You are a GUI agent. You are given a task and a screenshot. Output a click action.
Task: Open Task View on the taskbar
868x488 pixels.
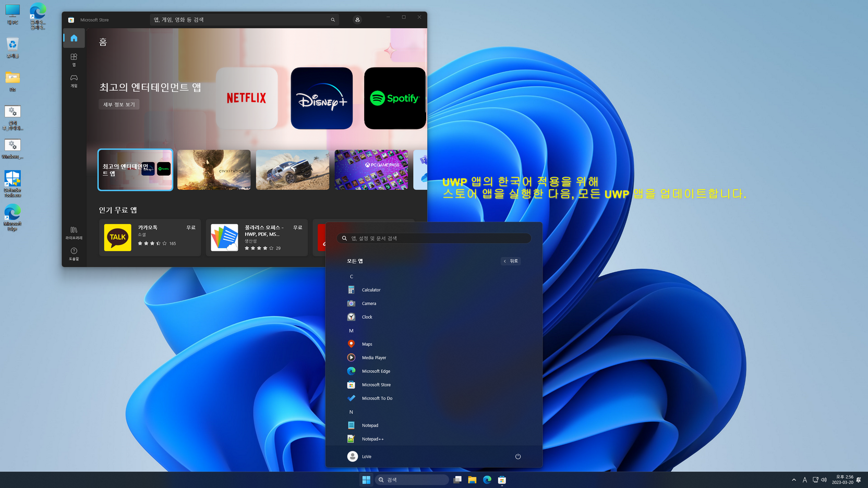tap(457, 480)
